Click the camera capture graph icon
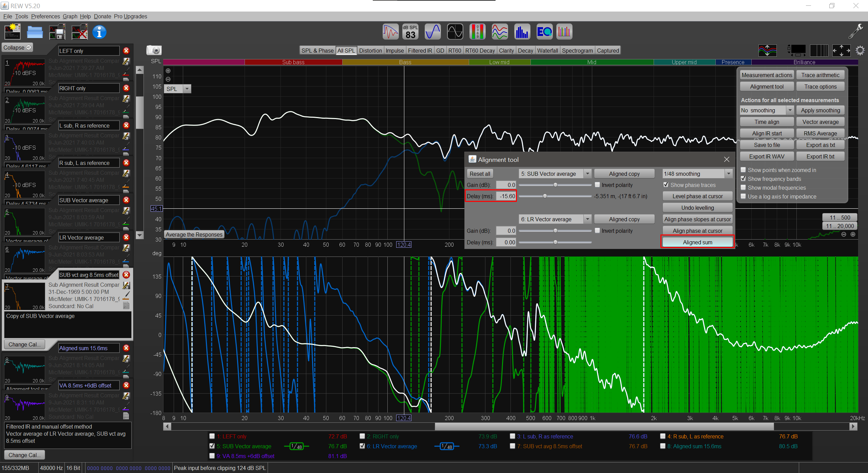 click(x=154, y=50)
